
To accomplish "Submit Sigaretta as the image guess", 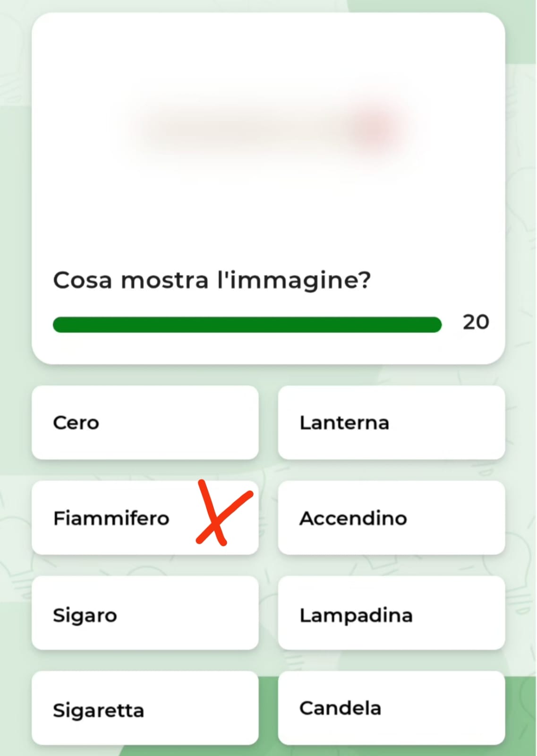I will click(145, 709).
